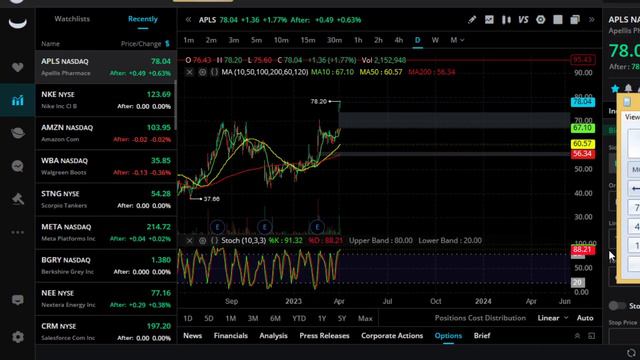Switch to Watchlists tab
The width and height of the screenshot is (640, 360).
click(72, 19)
